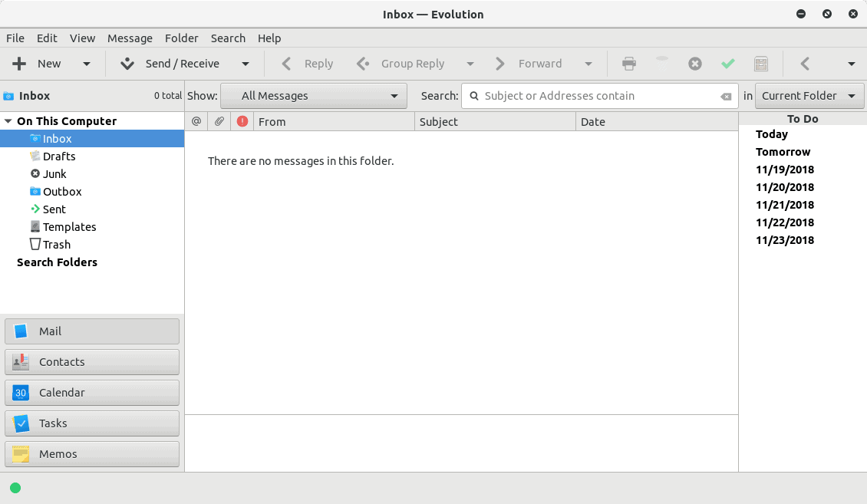The height and width of the screenshot is (504, 867).
Task: Select the Sent folder
Action: (x=92, y=209)
